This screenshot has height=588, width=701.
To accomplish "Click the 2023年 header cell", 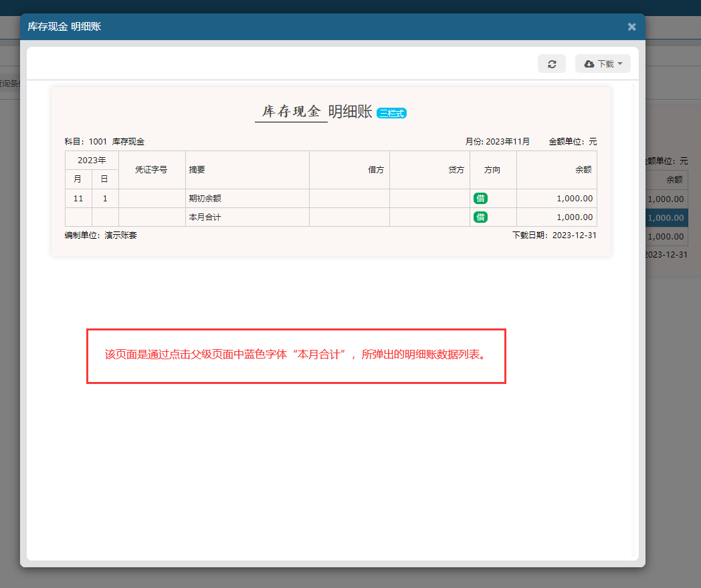I will click(x=92, y=161).
